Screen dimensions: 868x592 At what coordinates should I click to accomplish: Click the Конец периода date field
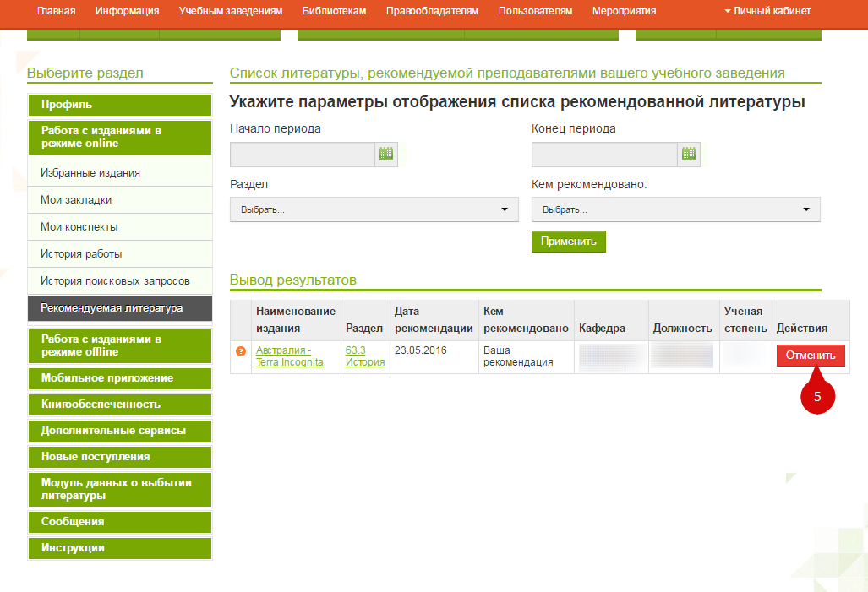(x=603, y=154)
